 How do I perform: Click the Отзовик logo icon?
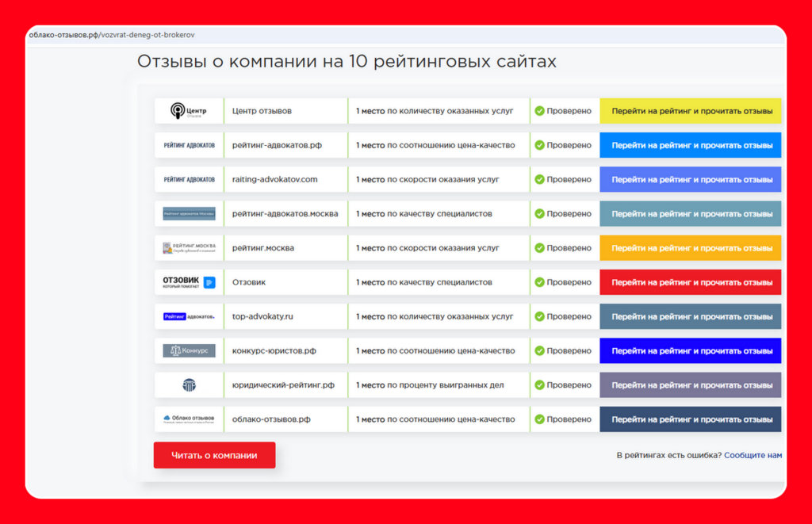click(189, 282)
